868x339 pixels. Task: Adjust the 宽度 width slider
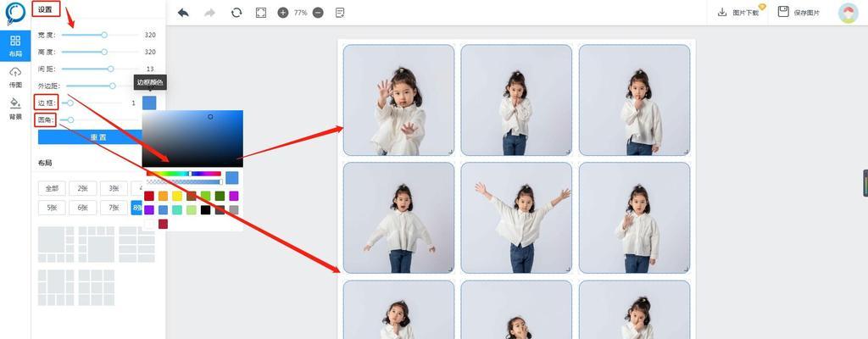click(100, 35)
